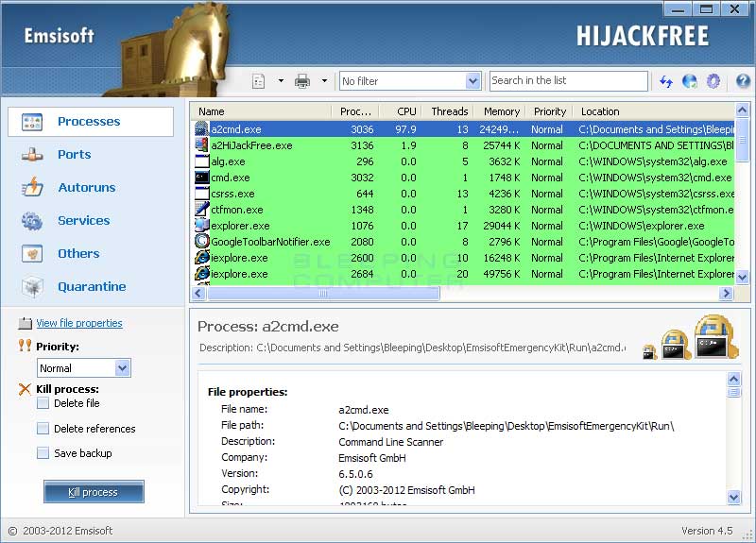Image resolution: width=756 pixels, height=543 pixels.
Task: Select the explorer.exe process row
Action: [464, 226]
